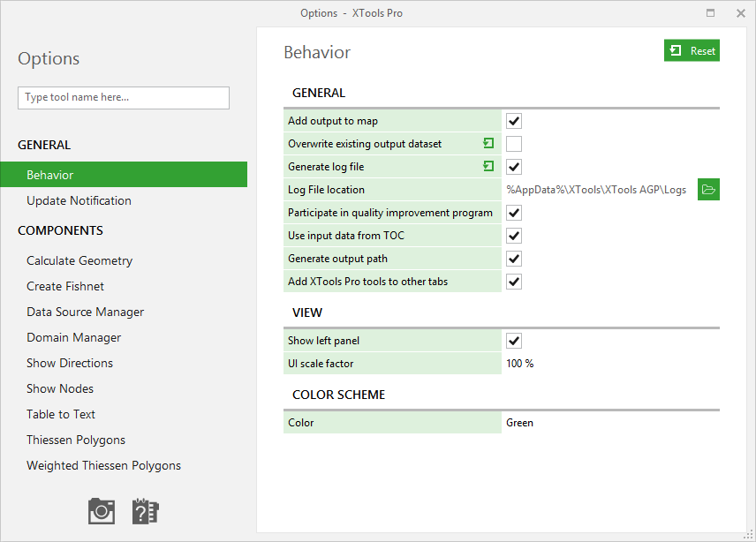Toggle Generate log file checkbox

click(x=514, y=167)
